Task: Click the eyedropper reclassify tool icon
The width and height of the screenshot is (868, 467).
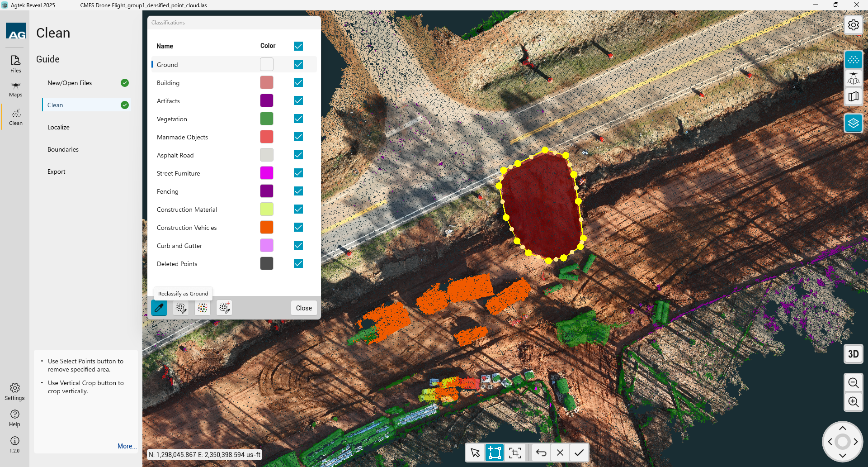Action: tap(159, 308)
